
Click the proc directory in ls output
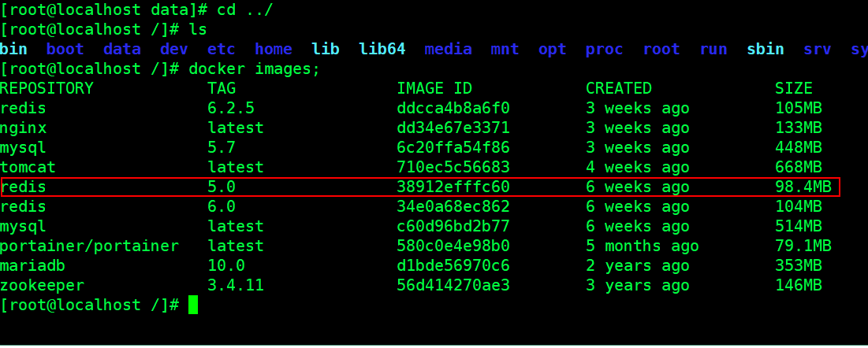point(605,50)
